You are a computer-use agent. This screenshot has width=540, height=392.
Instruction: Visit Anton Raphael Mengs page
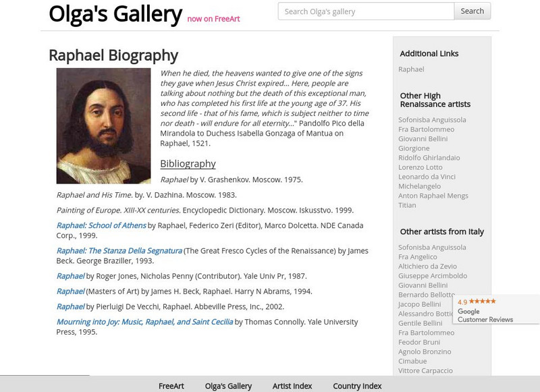click(433, 196)
